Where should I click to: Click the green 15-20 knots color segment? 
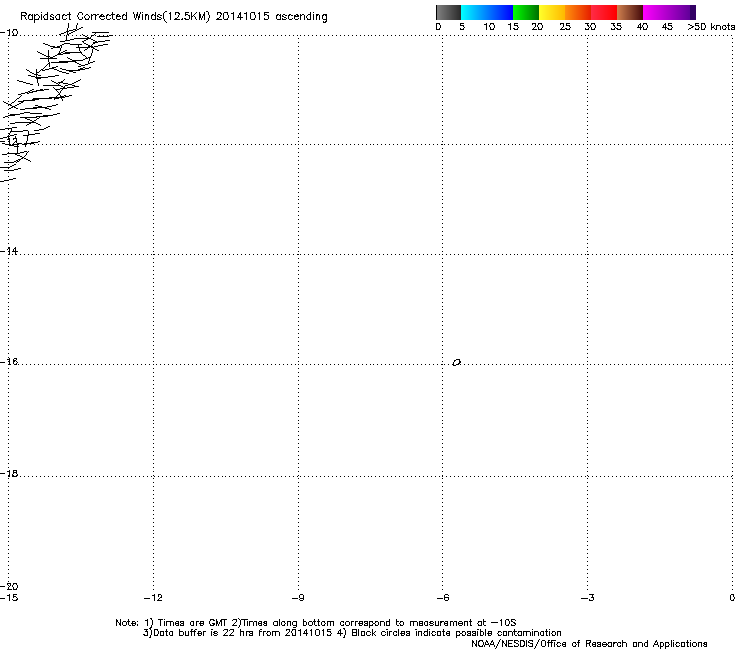click(x=526, y=12)
